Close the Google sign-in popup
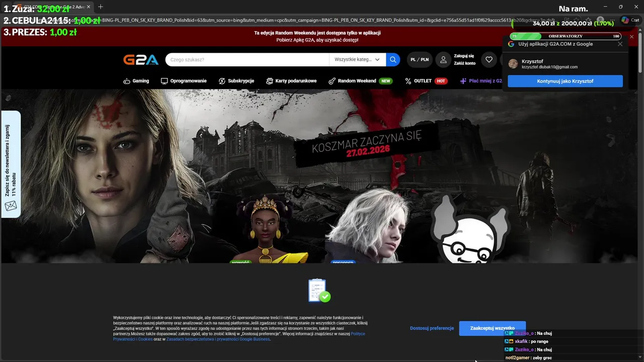644x362 pixels. (620, 44)
